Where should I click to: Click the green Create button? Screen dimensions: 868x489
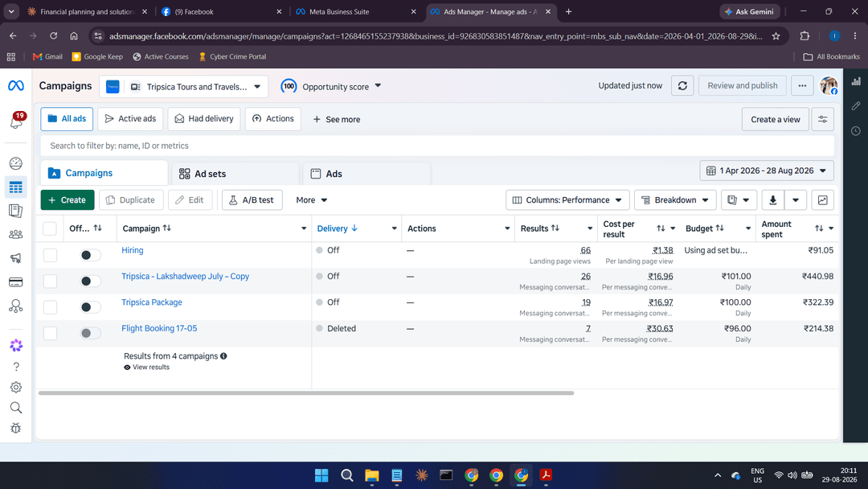[68, 200]
